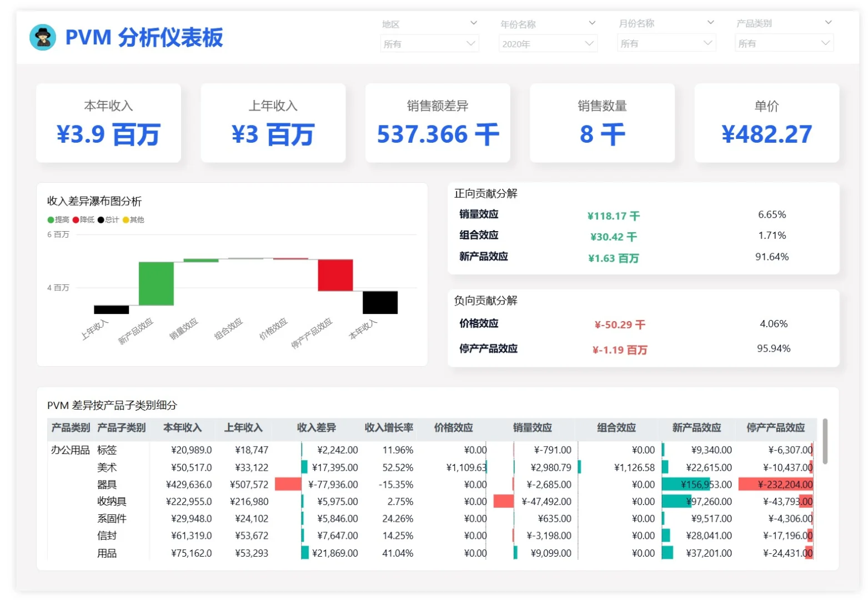
Task: Open the 年份名称 dropdown showing 2020年
Action: coord(548,43)
